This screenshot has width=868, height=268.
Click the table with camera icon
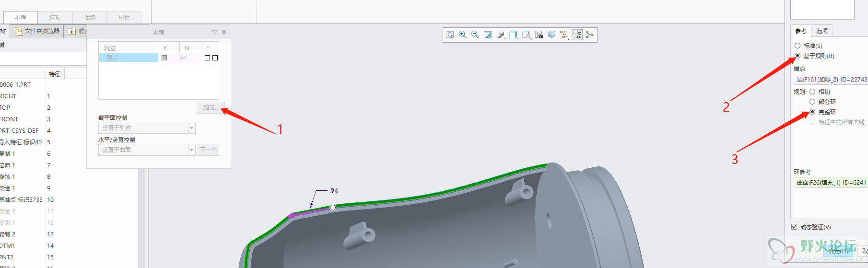[539, 35]
